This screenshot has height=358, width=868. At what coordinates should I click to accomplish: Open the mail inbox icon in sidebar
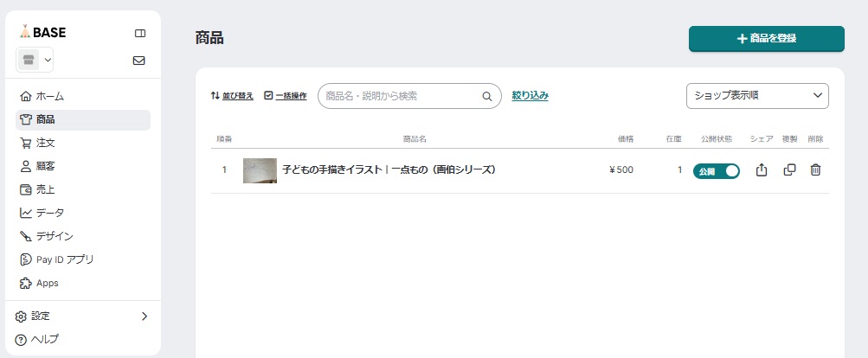pos(138,61)
